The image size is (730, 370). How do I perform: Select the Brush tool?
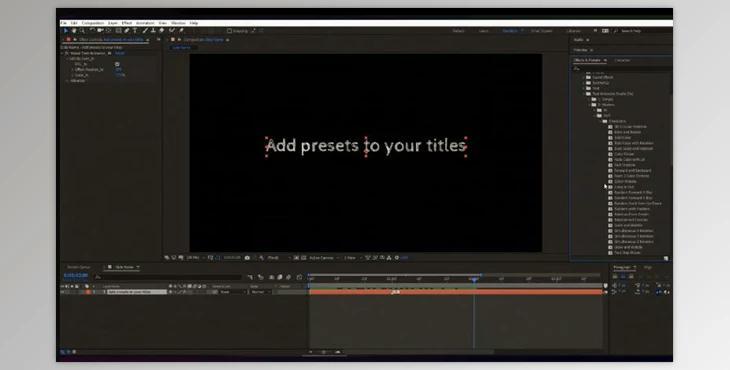tap(145, 31)
